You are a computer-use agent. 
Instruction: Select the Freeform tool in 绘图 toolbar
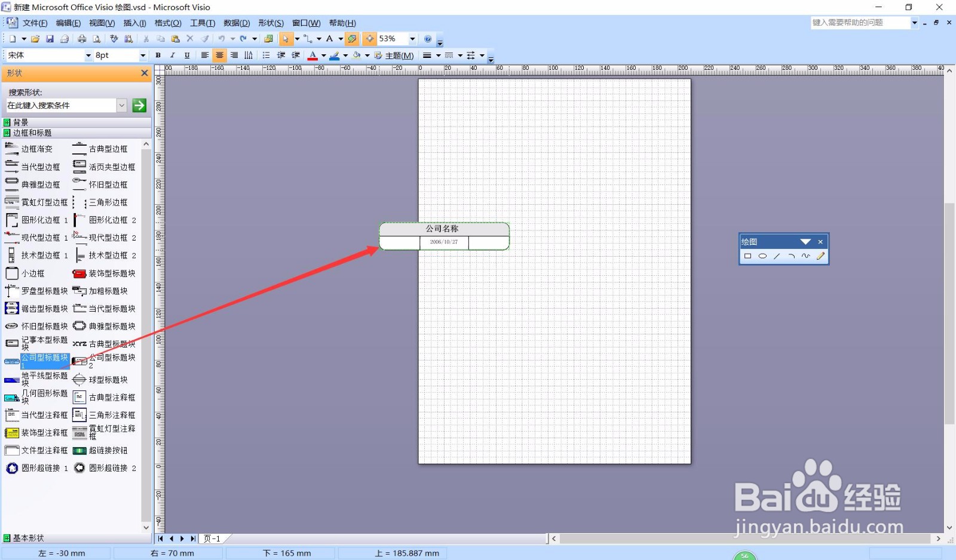(806, 256)
